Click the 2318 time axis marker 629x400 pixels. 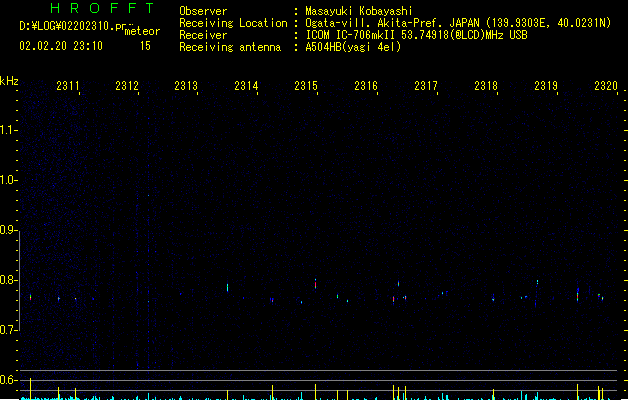(x=486, y=86)
